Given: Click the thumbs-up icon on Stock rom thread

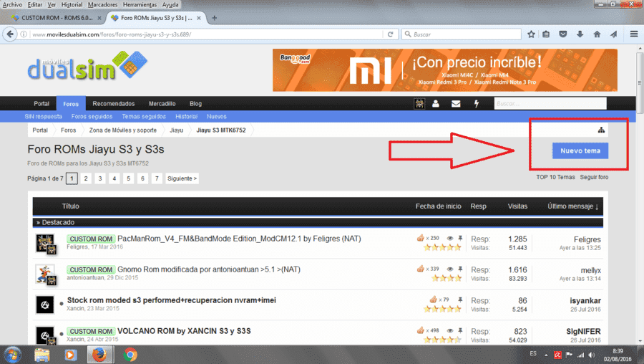Looking at the screenshot, I should [x=434, y=300].
